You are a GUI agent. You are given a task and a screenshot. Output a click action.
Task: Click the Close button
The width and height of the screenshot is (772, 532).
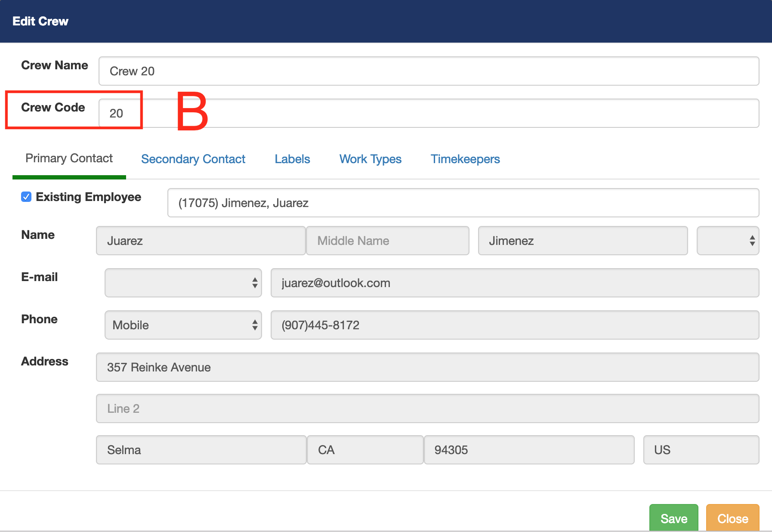click(x=732, y=518)
